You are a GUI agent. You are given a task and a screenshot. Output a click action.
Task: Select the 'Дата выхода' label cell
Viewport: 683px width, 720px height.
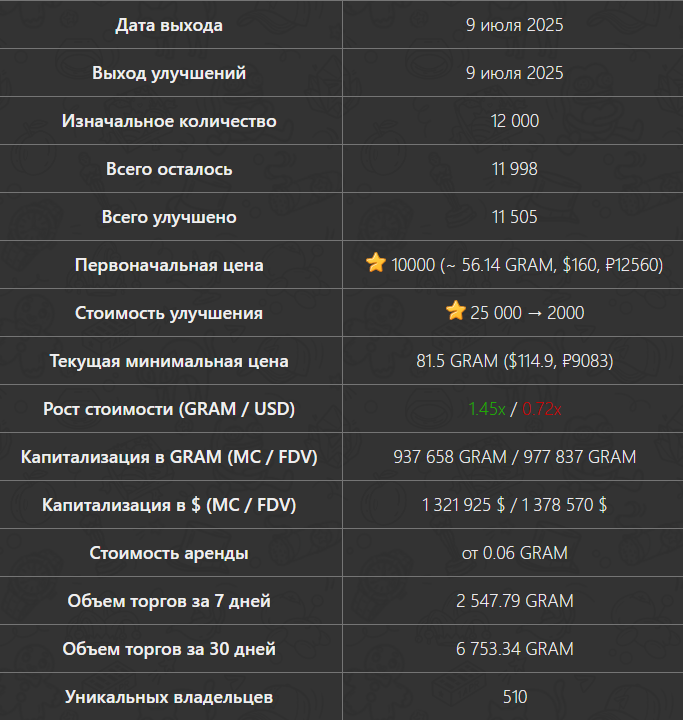pos(169,25)
